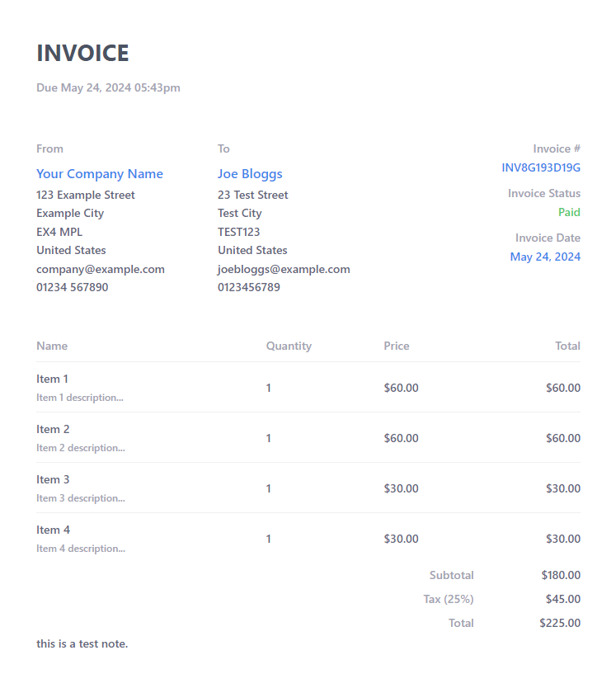Click Item 3 price of $30.00
This screenshot has height=688, width=616.
(x=401, y=488)
